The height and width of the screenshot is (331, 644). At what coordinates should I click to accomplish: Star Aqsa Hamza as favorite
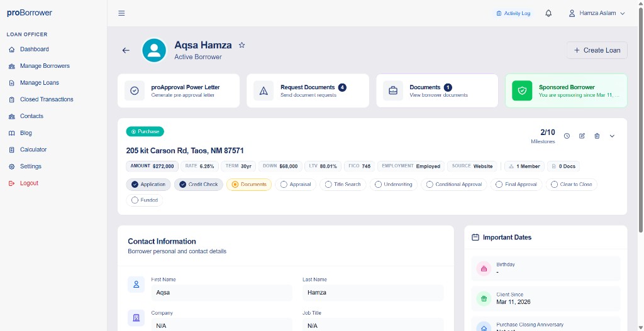242,45
